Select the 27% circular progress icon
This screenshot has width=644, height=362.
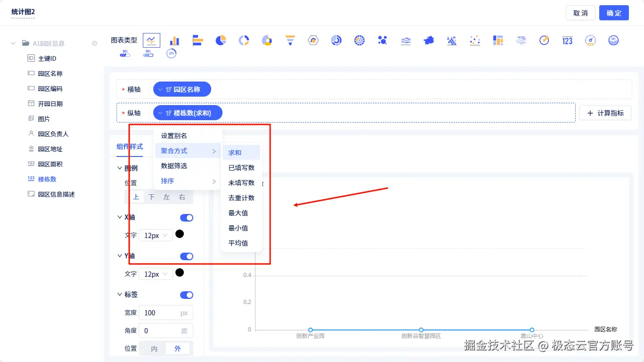tap(171, 53)
